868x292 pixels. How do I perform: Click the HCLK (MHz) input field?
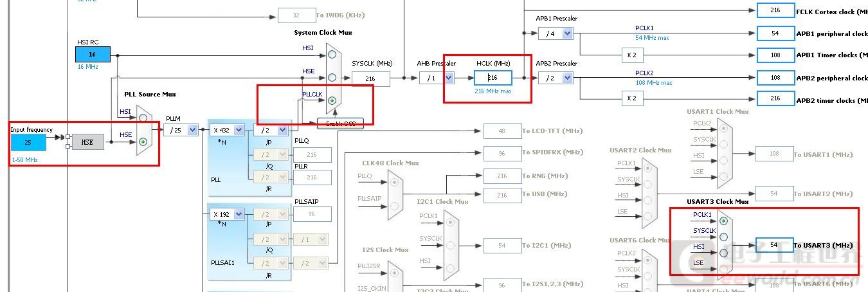click(x=493, y=78)
